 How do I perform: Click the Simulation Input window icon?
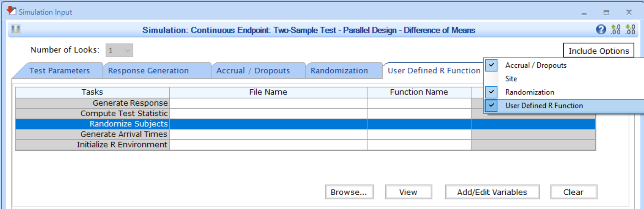click(x=11, y=11)
